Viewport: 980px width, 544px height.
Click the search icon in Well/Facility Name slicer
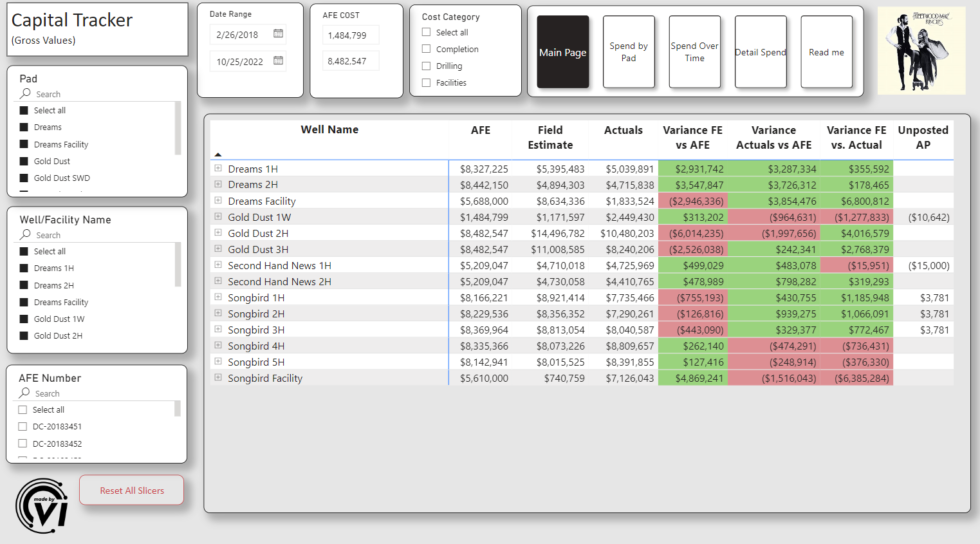pyautogui.click(x=25, y=235)
